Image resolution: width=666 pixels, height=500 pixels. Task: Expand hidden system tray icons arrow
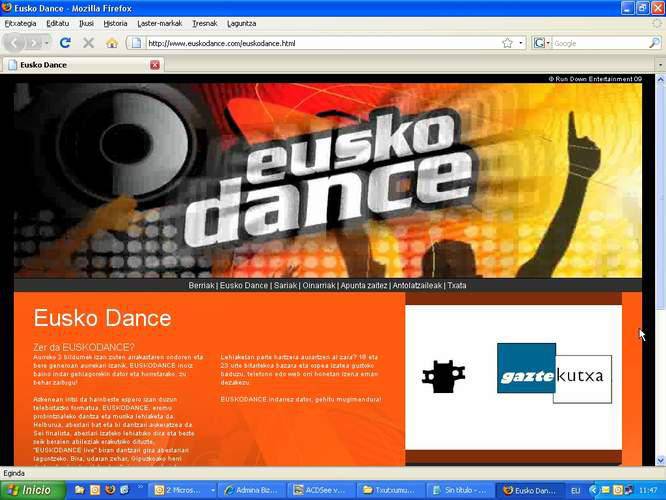(x=593, y=490)
